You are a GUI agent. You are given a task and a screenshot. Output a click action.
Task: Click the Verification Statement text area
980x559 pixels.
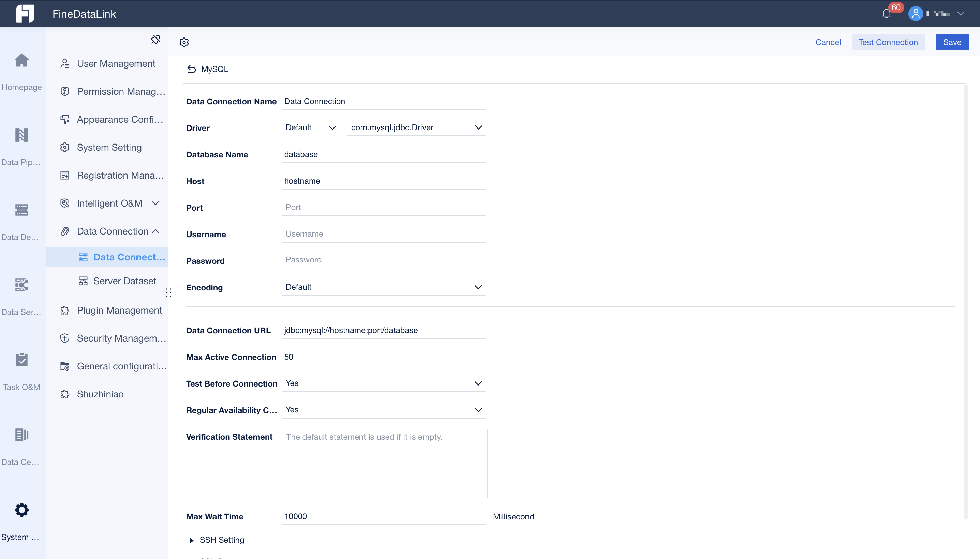coord(384,464)
